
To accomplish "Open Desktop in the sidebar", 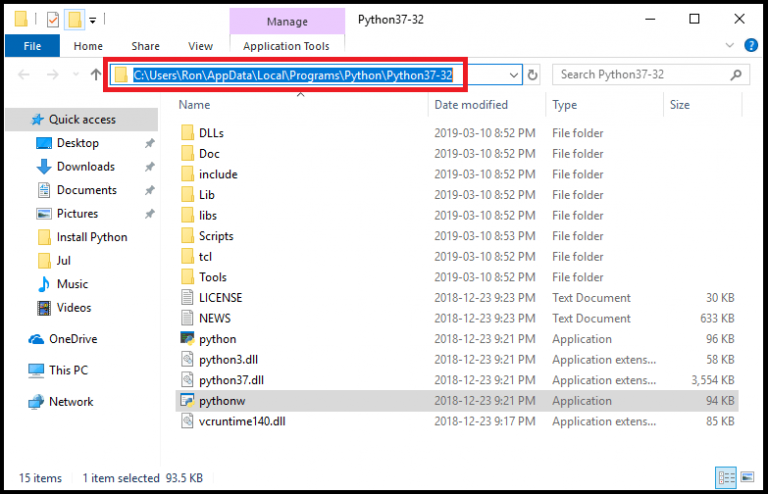I will pyautogui.click(x=77, y=143).
